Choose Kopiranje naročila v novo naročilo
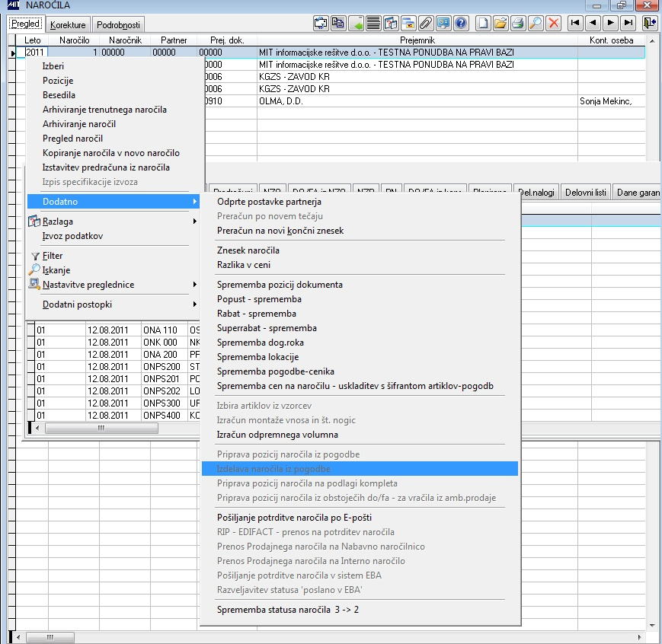 (x=111, y=153)
